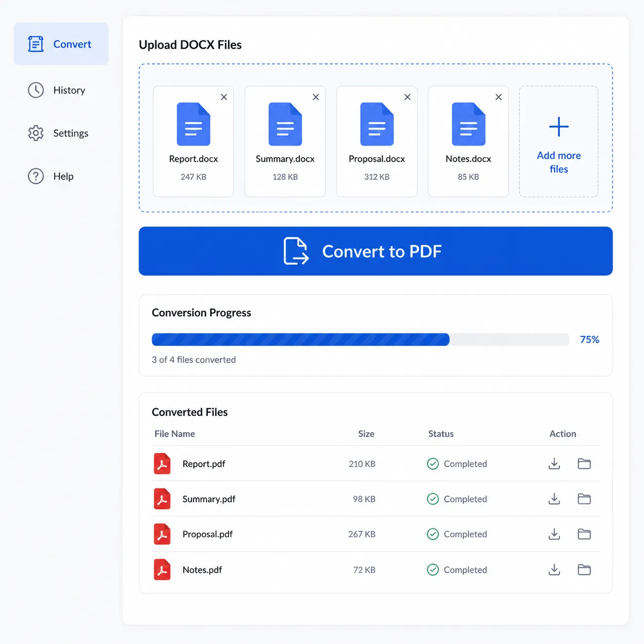Click the Action column header

[x=563, y=434]
